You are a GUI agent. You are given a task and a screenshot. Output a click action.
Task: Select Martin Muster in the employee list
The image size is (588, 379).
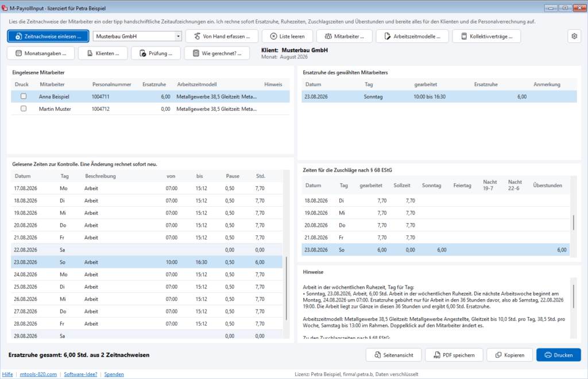(x=150, y=109)
